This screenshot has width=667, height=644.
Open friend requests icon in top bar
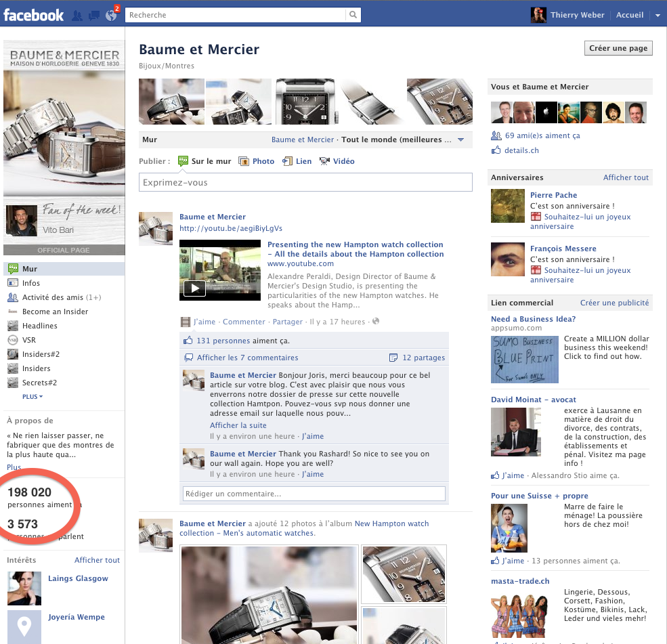tap(77, 16)
